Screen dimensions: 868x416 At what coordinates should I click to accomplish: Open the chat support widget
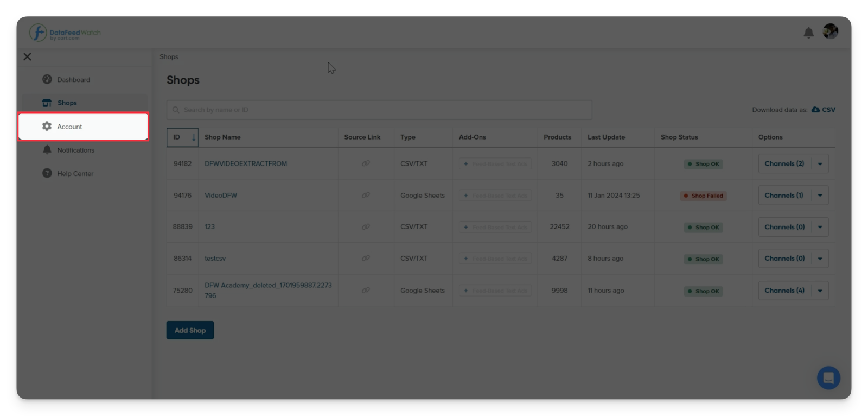(828, 378)
